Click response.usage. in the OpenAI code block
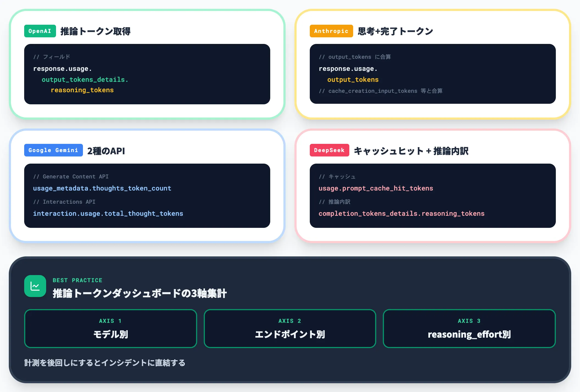This screenshot has width=580, height=392. click(62, 69)
